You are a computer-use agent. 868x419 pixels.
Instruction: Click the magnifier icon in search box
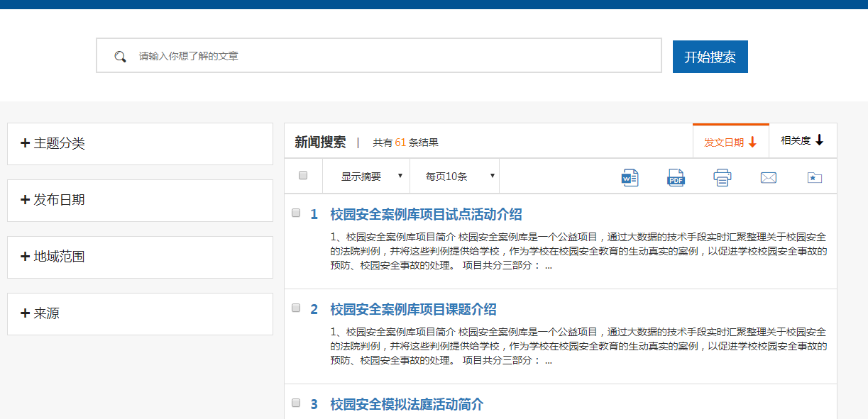click(x=121, y=56)
